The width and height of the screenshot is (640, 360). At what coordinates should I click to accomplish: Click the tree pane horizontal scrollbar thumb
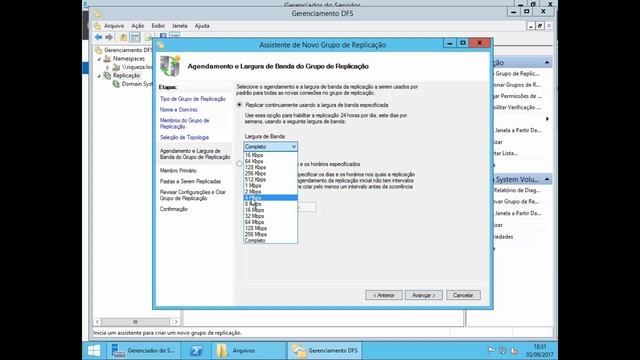pos(136,322)
